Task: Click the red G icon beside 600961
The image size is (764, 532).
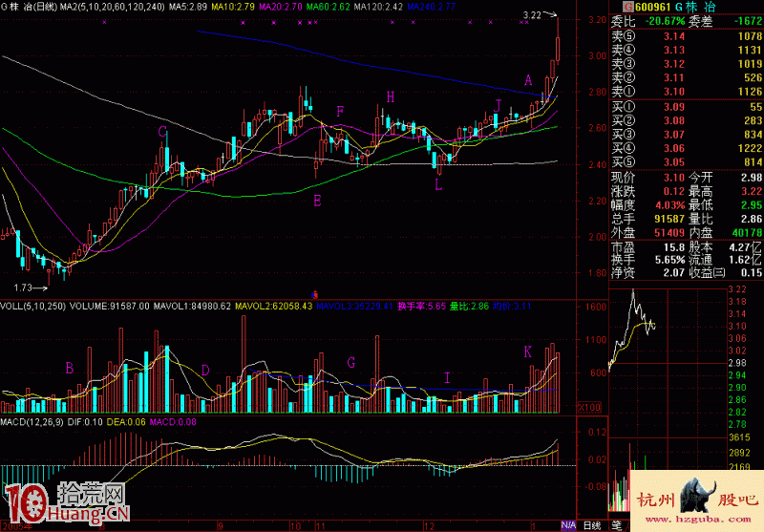Action: [x=616, y=7]
